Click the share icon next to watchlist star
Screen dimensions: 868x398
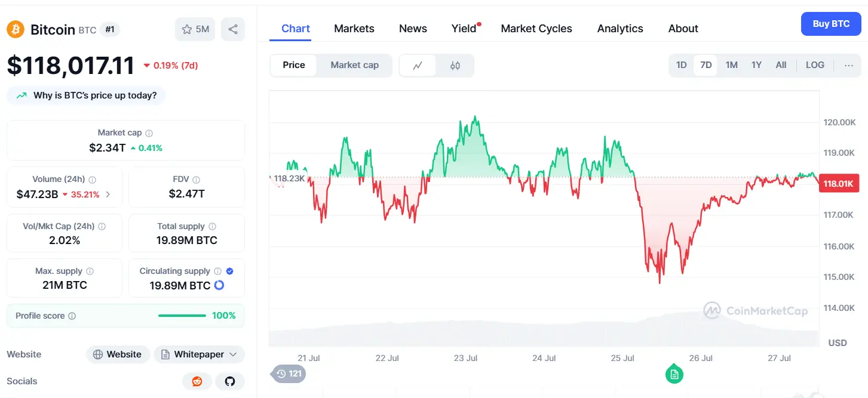click(233, 29)
